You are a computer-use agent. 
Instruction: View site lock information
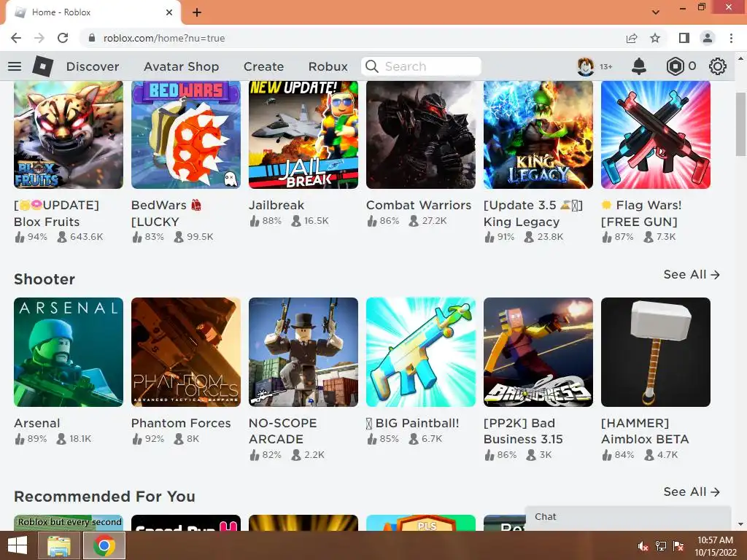[x=92, y=38]
